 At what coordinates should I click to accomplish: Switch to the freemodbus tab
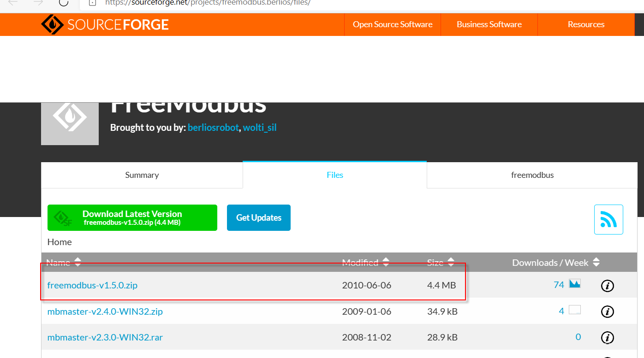point(532,175)
